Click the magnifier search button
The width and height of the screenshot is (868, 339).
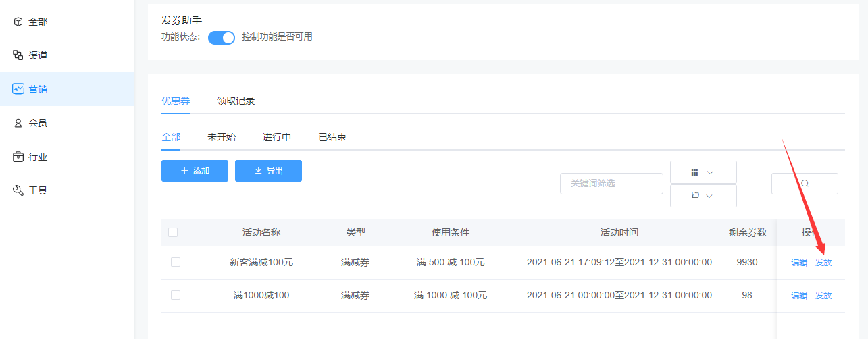(x=805, y=184)
